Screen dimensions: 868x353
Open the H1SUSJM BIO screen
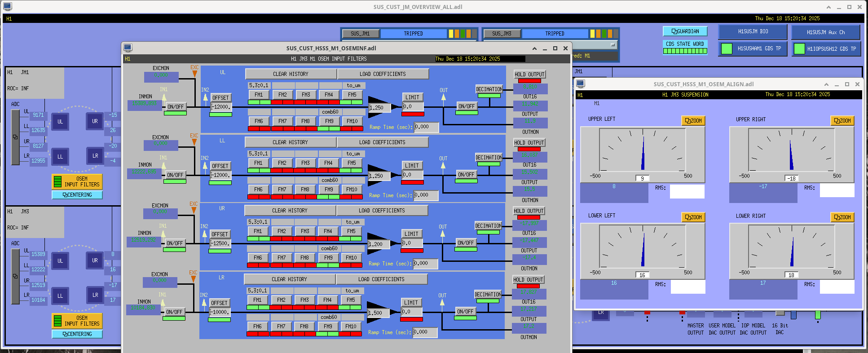pos(753,32)
